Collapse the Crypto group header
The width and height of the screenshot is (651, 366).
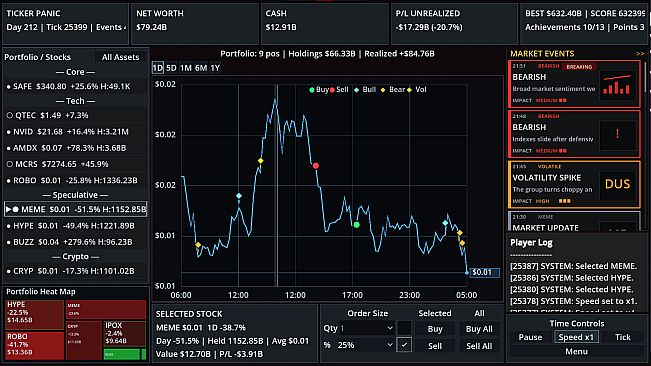pos(75,256)
